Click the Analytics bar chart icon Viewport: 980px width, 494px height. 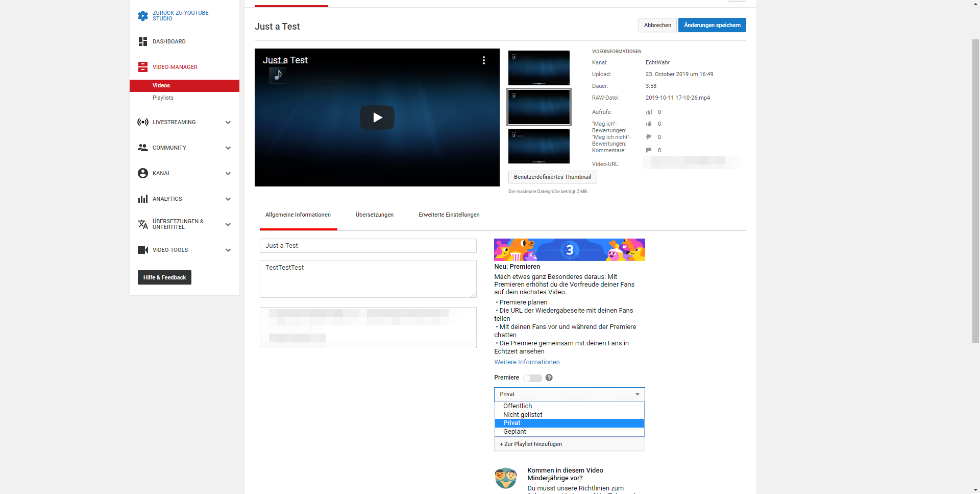pyautogui.click(x=143, y=199)
